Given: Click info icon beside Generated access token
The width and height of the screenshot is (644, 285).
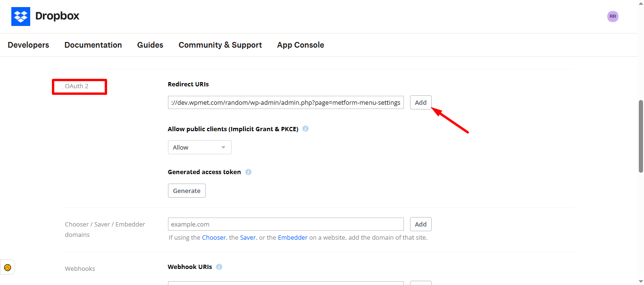Looking at the screenshot, I should click(248, 172).
